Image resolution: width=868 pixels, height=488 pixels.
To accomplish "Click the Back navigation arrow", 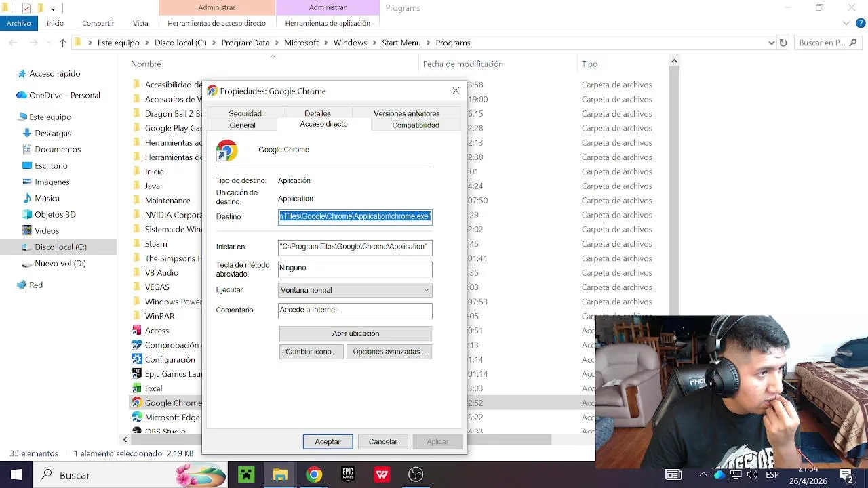I will [x=14, y=43].
